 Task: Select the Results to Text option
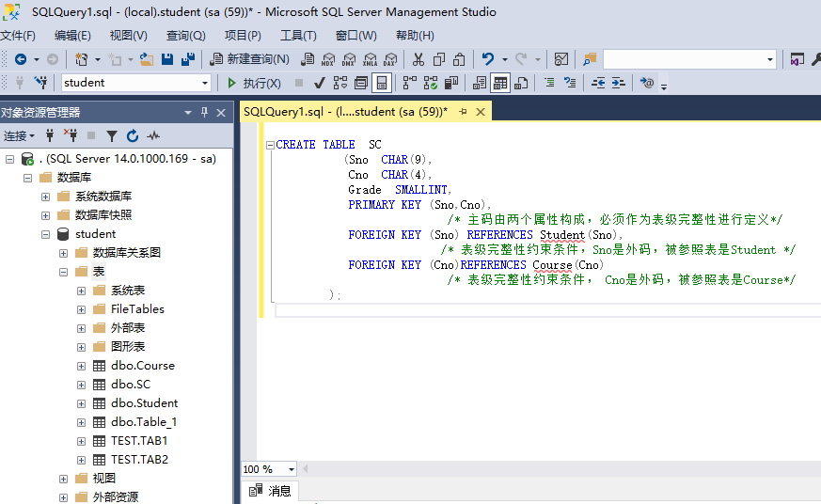[x=479, y=83]
